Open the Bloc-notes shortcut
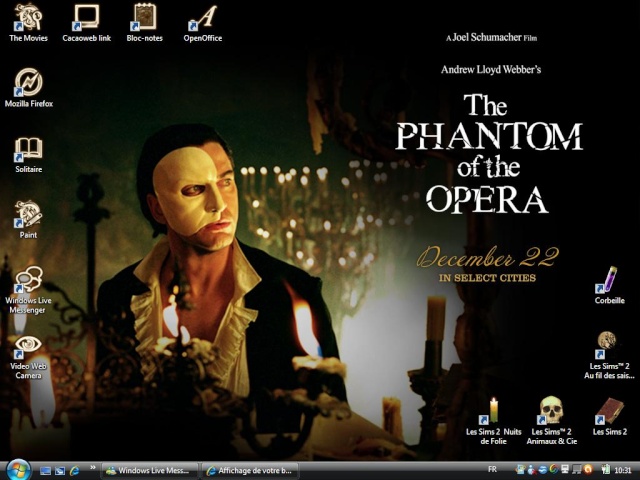The width and height of the screenshot is (640, 480). pos(144,22)
